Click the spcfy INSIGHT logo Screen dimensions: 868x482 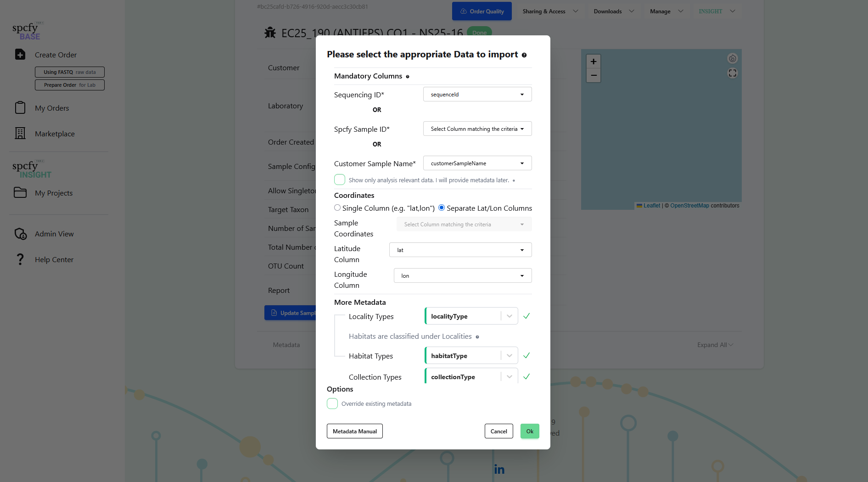click(x=31, y=169)
